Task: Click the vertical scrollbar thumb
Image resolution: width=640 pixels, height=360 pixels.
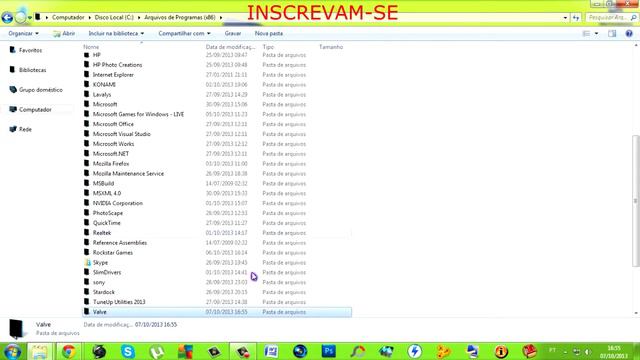Action: (636, 200)
